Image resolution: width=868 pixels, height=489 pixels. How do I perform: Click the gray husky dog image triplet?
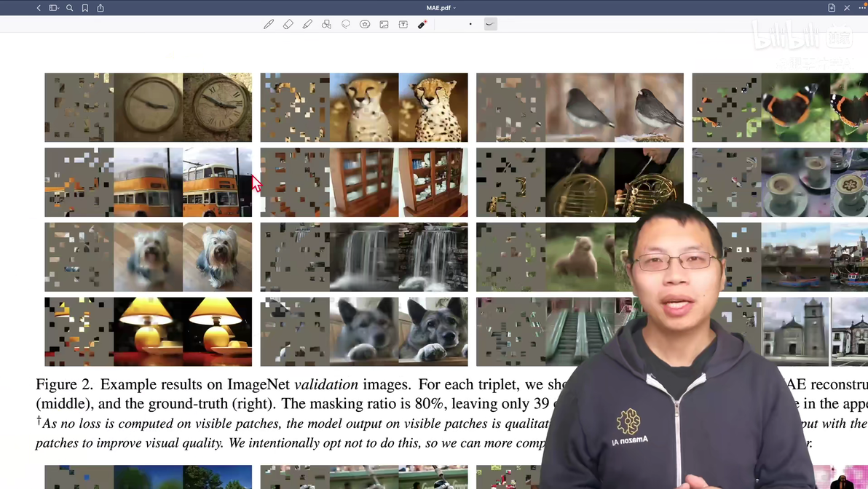364,331
